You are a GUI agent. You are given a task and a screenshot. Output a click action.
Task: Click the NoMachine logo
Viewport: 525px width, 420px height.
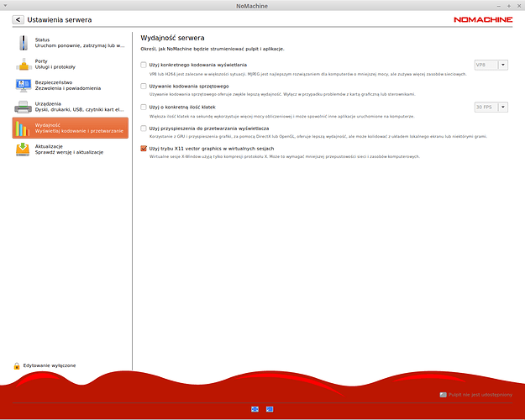483,20
